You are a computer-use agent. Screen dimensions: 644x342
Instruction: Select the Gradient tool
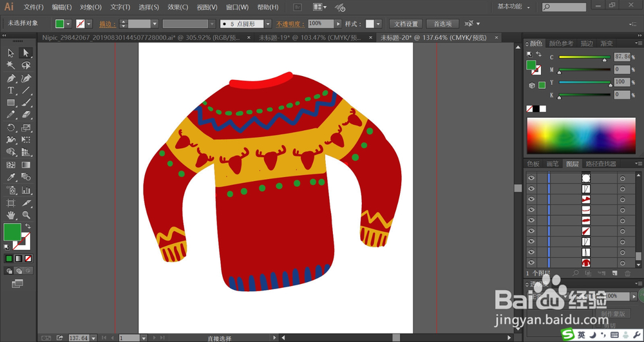click(x=26, y=165)
